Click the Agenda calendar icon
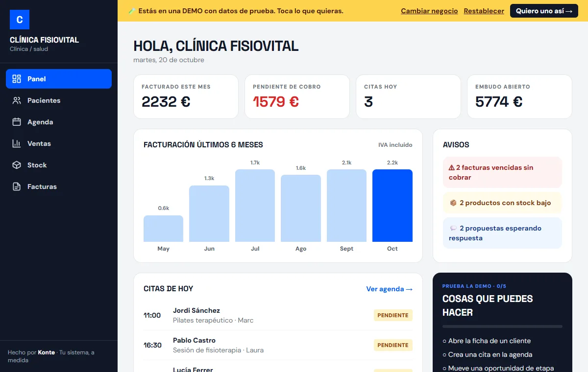The image size is (588, 372). (17, 122)
